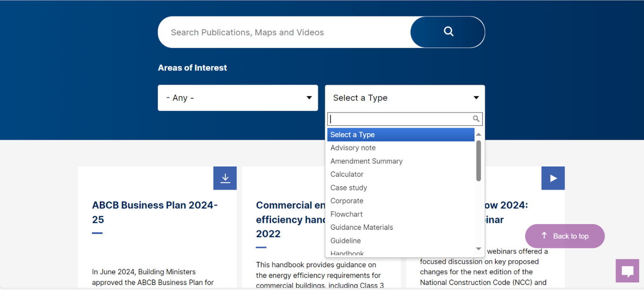
Task: Open the purple chat bubble widget
Action: coord(627,271)
